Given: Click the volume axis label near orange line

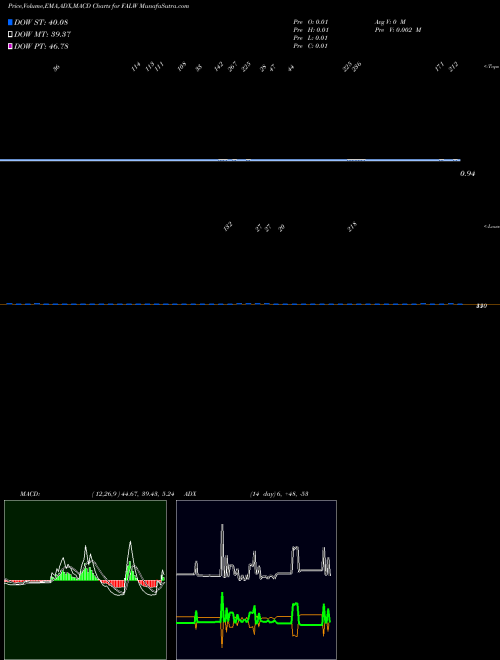Looking at the screenshot, I should [x=481, y=306].
